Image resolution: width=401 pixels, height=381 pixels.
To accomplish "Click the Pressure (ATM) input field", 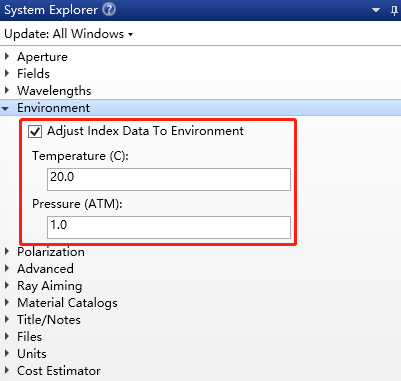I will coord(169,227).
